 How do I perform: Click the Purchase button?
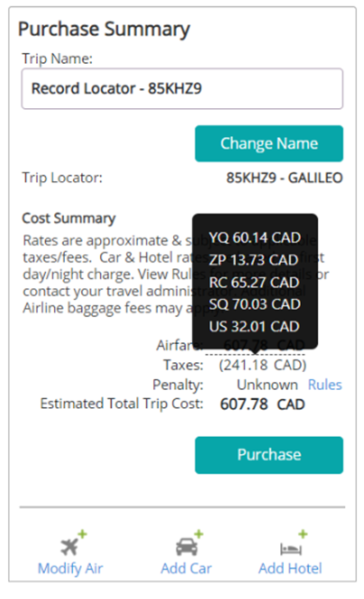268,455
